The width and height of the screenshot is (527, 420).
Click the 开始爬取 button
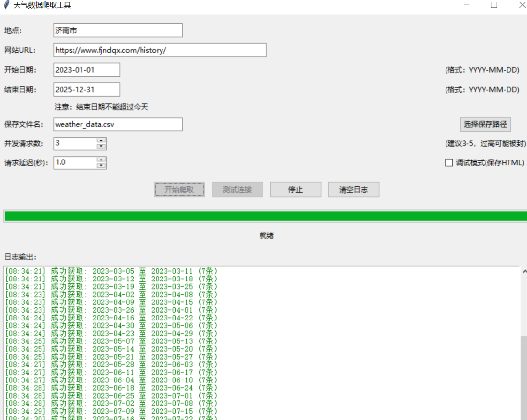tap(180, 189)
